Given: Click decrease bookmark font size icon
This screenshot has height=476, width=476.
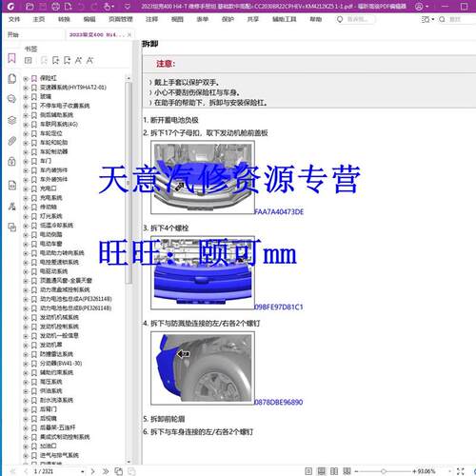Looking at the screenshot, I should pyautogui.click(x=89, y=60).
